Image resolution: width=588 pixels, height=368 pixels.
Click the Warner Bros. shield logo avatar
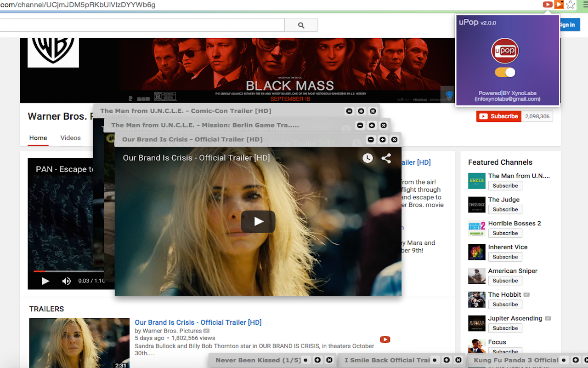(x=53, y=52)
